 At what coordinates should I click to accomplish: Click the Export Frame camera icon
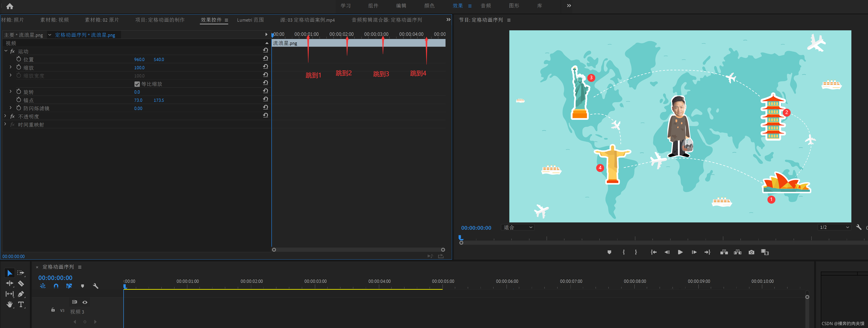coord(751,252)
